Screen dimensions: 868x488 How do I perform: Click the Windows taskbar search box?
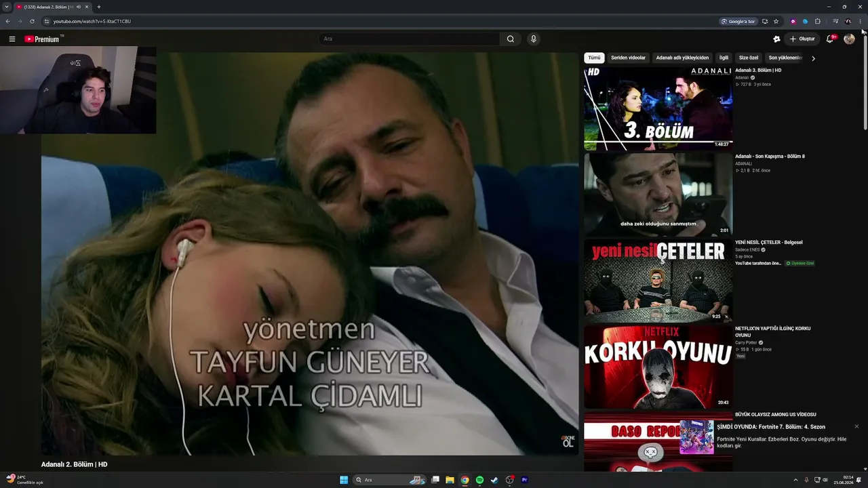tap(389, 480)
